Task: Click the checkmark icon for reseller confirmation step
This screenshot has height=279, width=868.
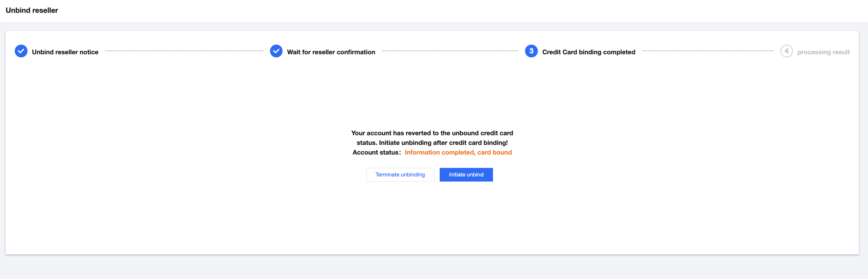Action: tap(276, 51)
